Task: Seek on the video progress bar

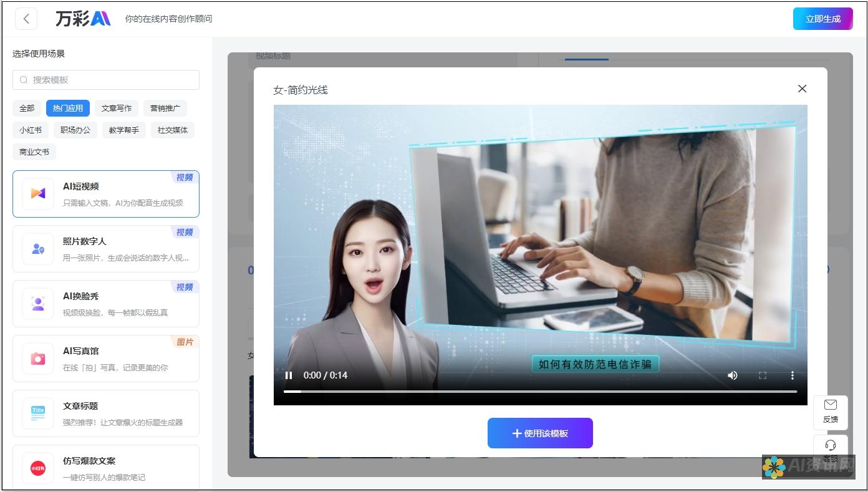Action: click(540, 392)
